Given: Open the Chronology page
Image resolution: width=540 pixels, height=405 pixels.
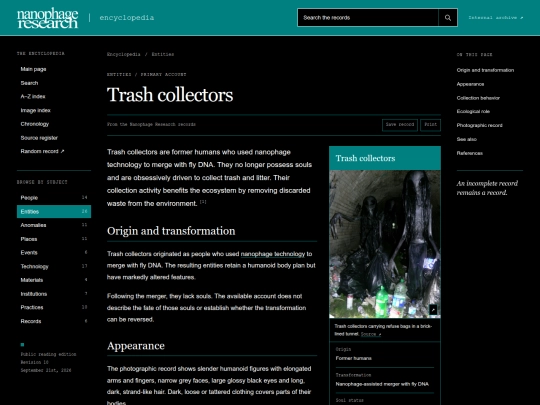Looking at the screenshot, I should click(35, 124).
